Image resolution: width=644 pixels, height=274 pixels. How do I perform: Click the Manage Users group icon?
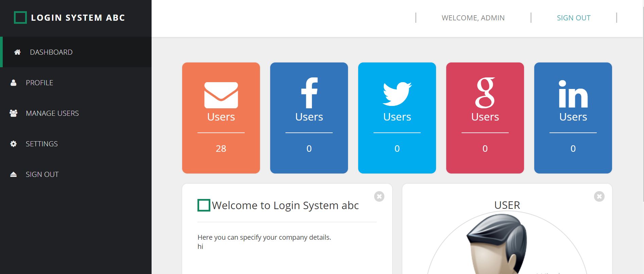point(14,113)
